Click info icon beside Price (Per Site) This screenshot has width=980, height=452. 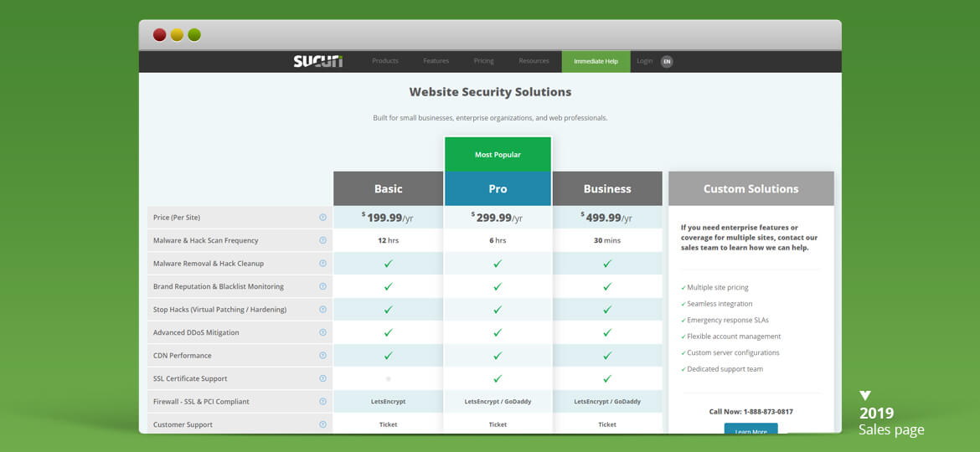tap(322, 218)
